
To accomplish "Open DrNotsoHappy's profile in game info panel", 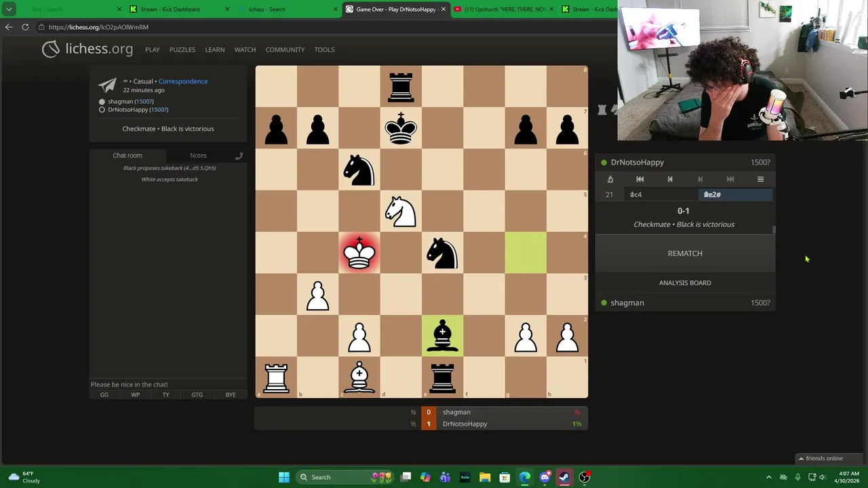I will coord(138,110).
